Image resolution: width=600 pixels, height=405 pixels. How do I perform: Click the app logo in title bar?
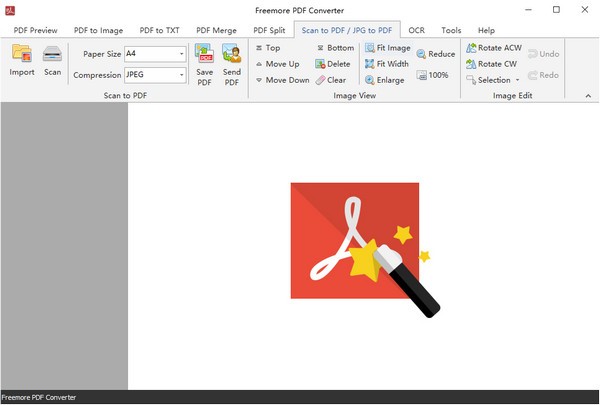tap(10, 10)
